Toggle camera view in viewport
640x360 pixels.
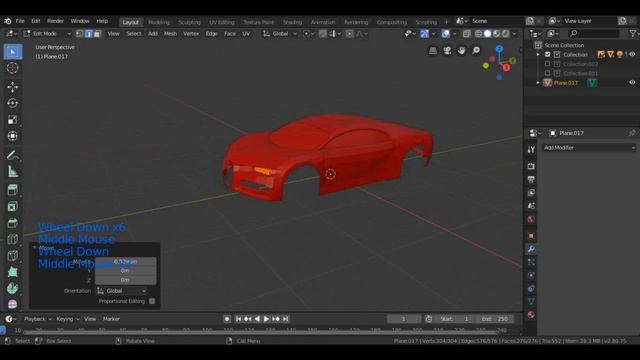coord(447,50)
